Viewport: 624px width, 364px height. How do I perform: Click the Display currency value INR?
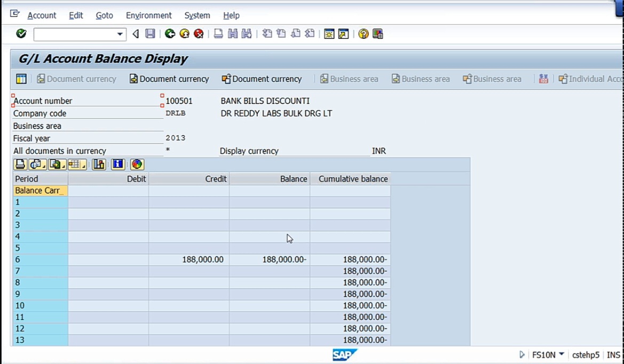pyautogui.click(x=379, y=151)
